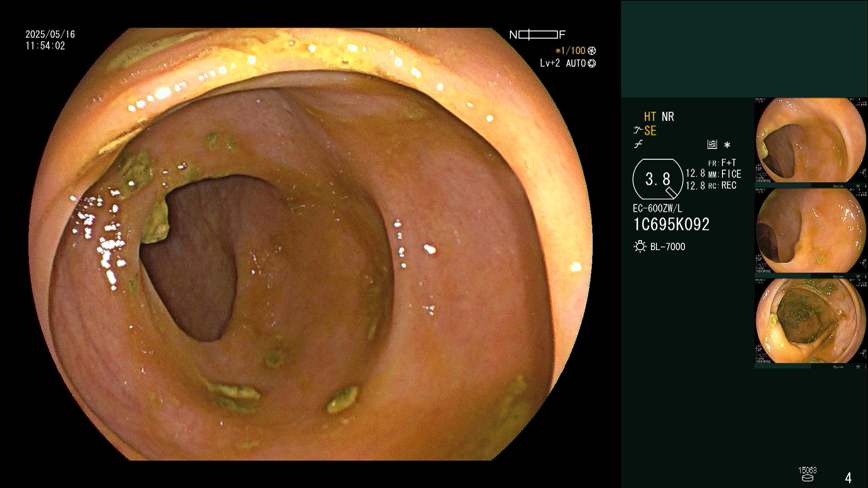Click the tone curve icon below SE
Image resolution: width=868 pixels, height=488 pixels.
[x=638, y=145]
